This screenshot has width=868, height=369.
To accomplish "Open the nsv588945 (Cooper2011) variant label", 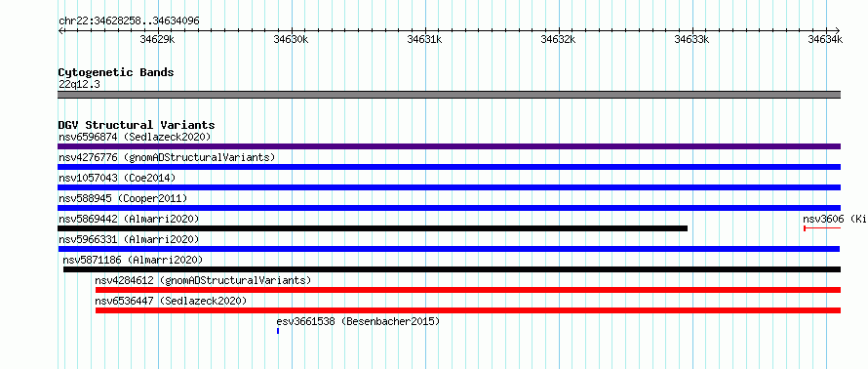I will (x=123, y=198).
